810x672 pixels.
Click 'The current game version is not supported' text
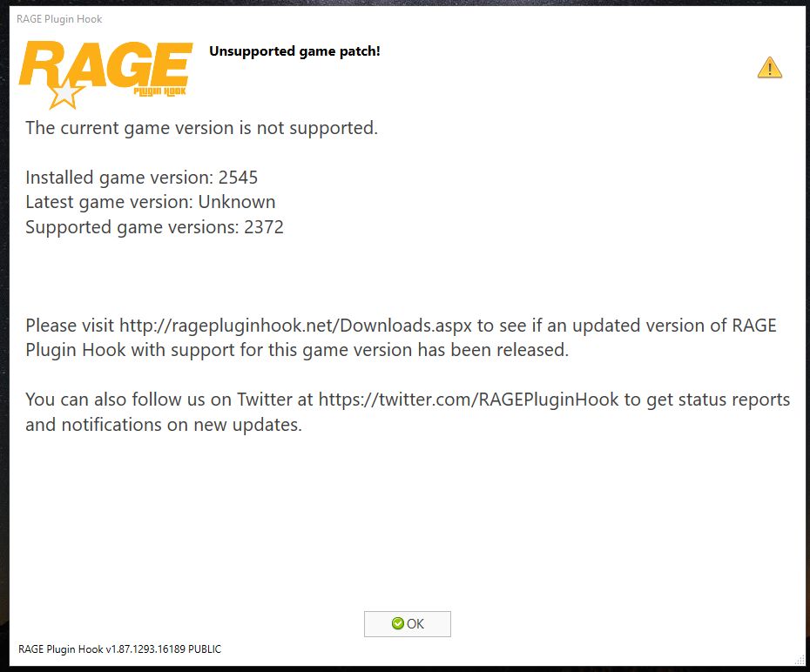[x=201, y=127]
